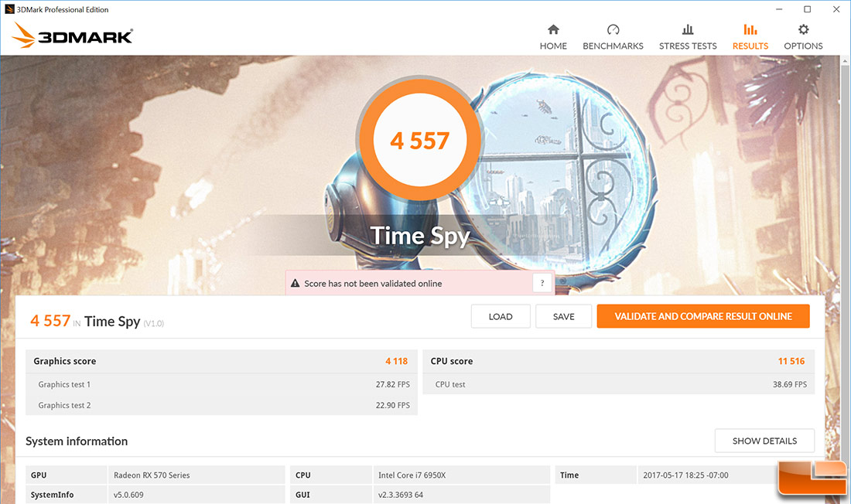The height and width of the screenshot is (504, 851).
Task: Click 'Radeon RX 570 Series' GPU value
Action: click(152, 475)
